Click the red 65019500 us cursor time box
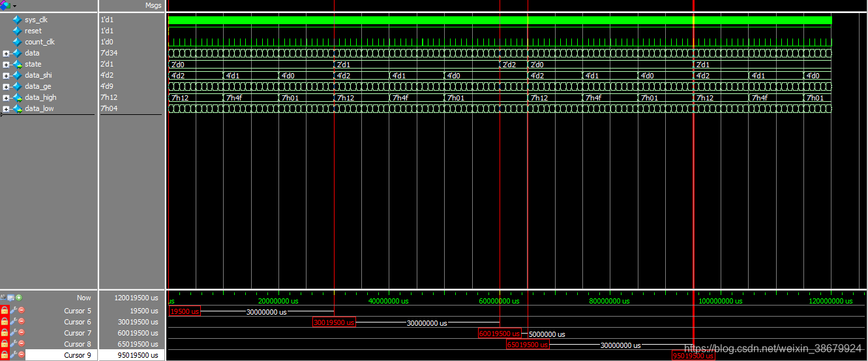This screenshot has height=361, width=868. tap(528, 345)
